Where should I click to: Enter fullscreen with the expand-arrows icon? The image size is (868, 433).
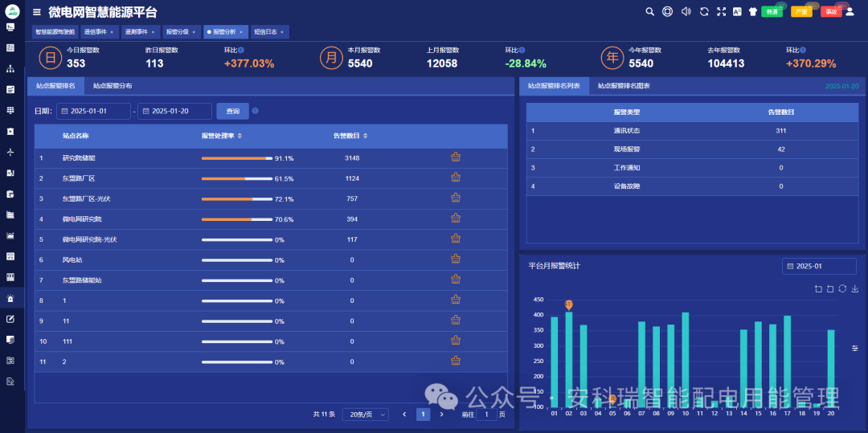tap(721, 11)
